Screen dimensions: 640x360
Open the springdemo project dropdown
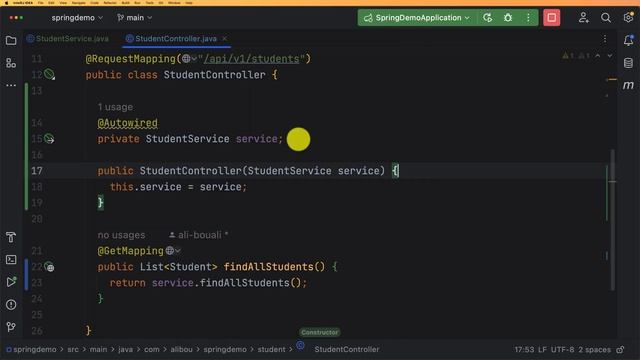coord(77,18)
